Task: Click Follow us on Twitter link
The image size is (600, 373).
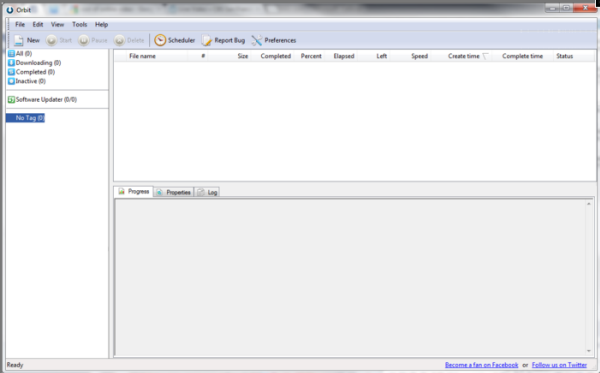Action: pyautogui.click(x=559, y=365)
